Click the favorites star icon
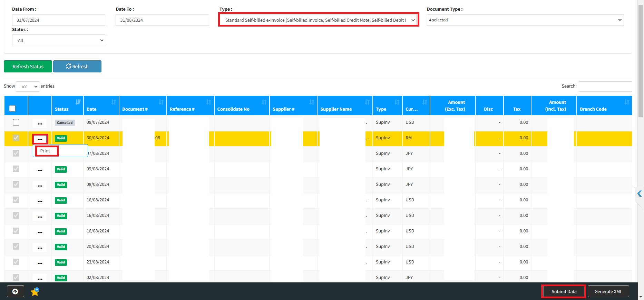 (x=35, y=292)
